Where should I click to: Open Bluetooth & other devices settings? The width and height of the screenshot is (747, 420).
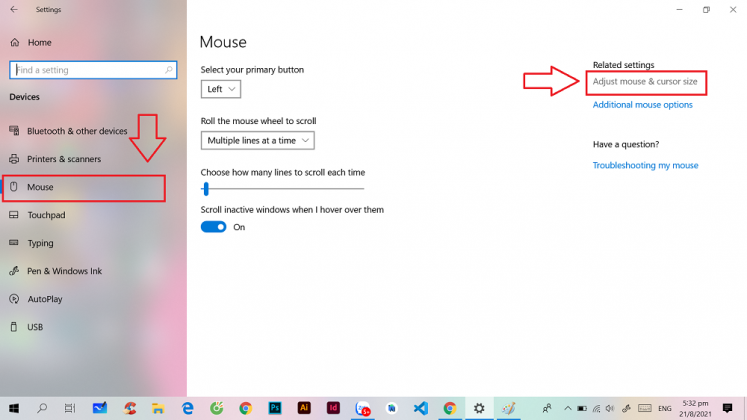tap(76, 131)
